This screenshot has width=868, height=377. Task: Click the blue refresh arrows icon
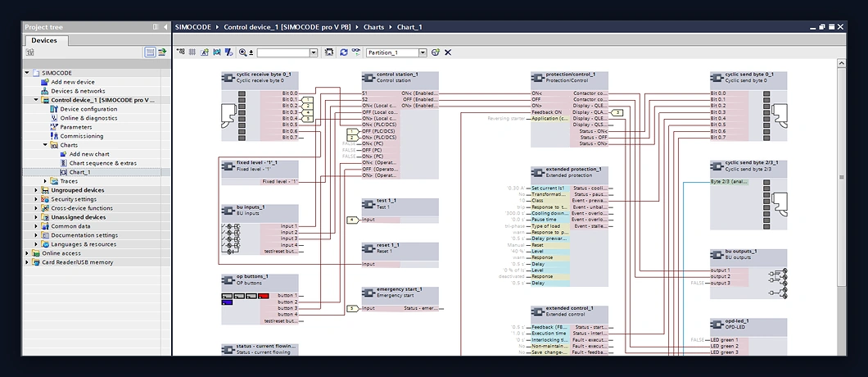tap(344, 52)
